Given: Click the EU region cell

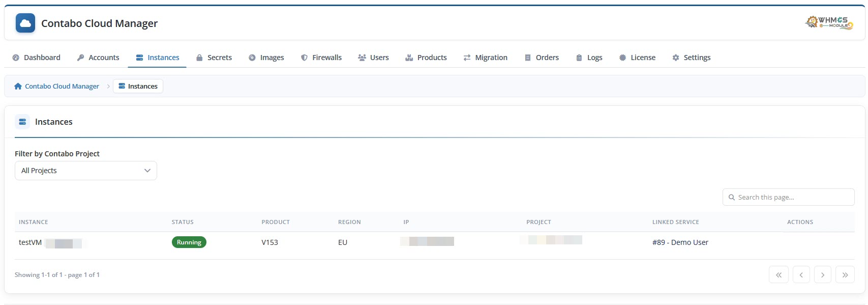Looking at the screenshot, I should tap(343, 242).
